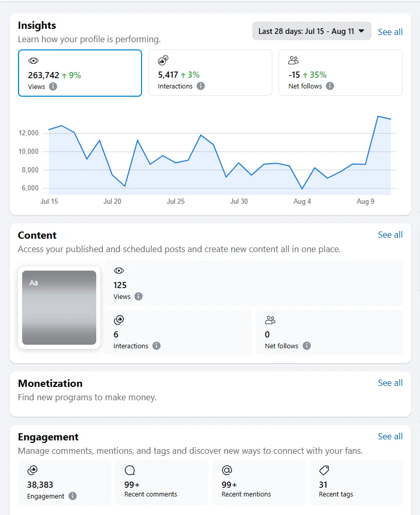Open the 125 Views content card
420x515 pixels.
[x=254, y=283]
